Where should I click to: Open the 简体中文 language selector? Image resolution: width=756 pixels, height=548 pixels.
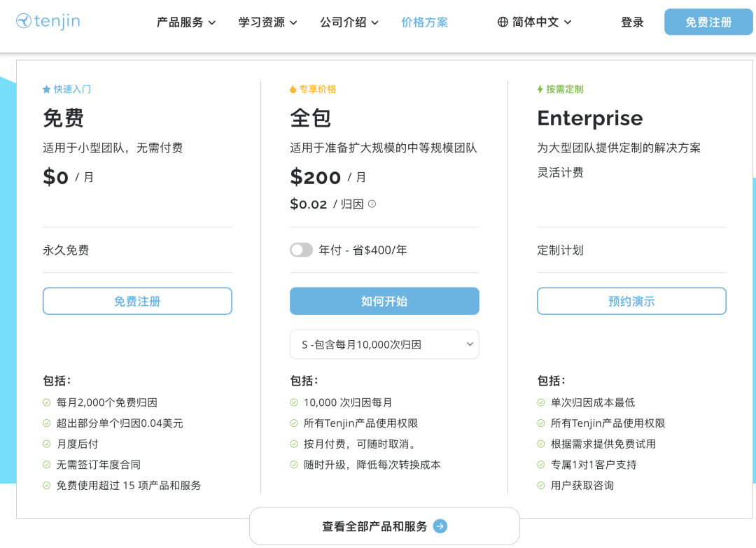click(x=534, y=22)
